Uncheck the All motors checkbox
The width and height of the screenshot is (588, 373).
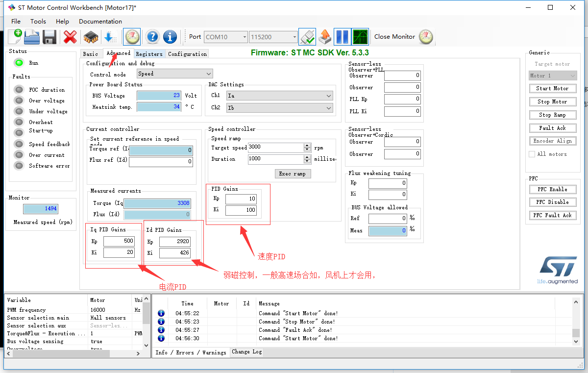(x=532, y=153)
